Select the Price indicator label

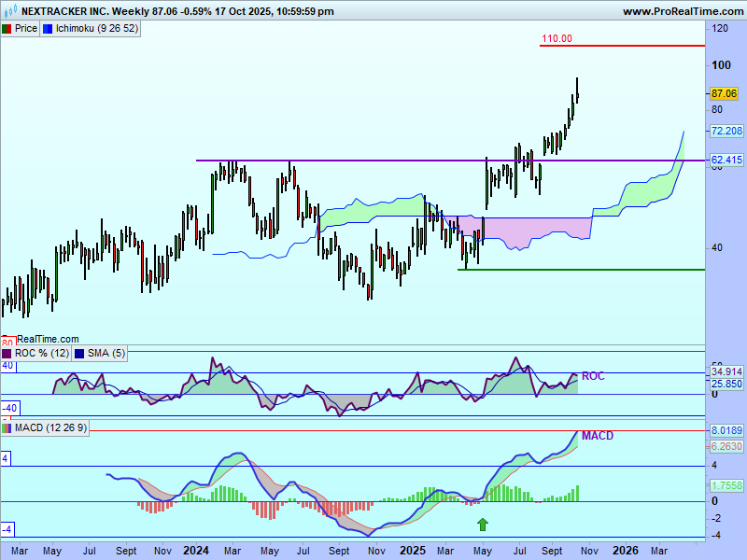point(26,28)
